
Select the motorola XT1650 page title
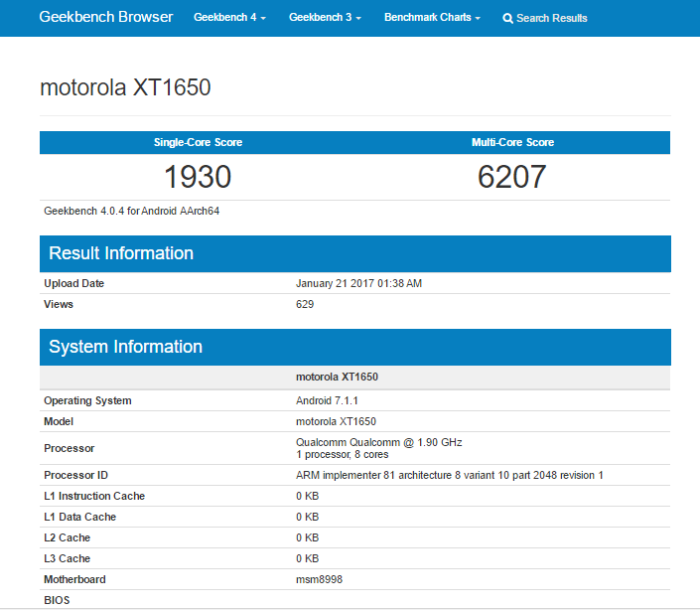[125, 87]
